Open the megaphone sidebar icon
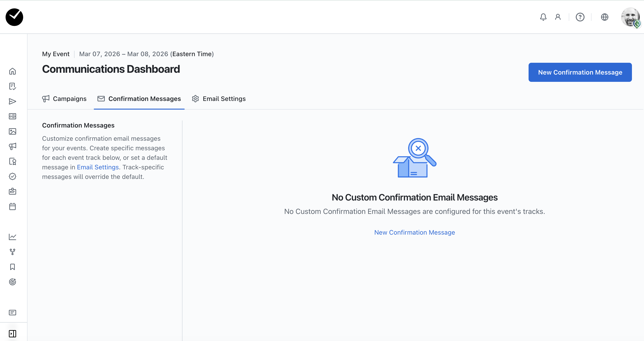The width and height of the screenshot is (644, 341). click(12, 146)
